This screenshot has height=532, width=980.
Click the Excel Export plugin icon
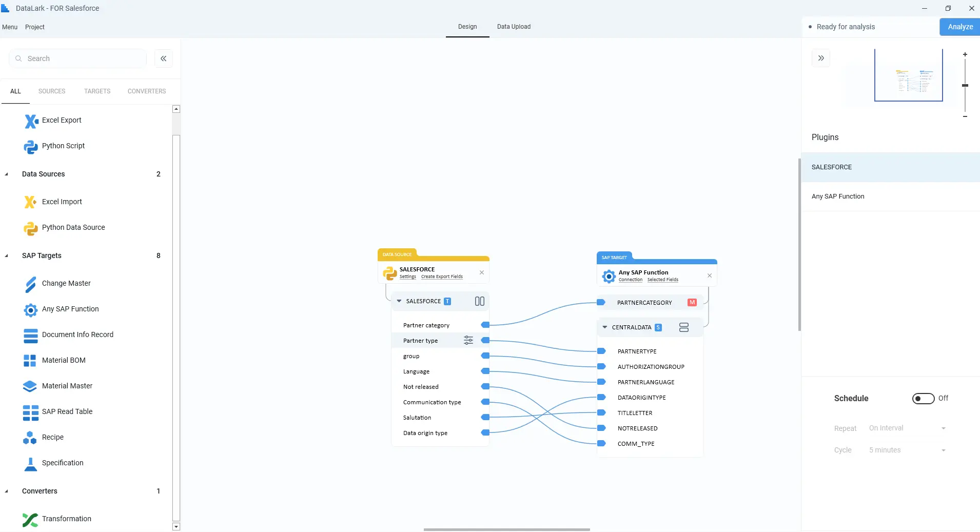point(31,121)
